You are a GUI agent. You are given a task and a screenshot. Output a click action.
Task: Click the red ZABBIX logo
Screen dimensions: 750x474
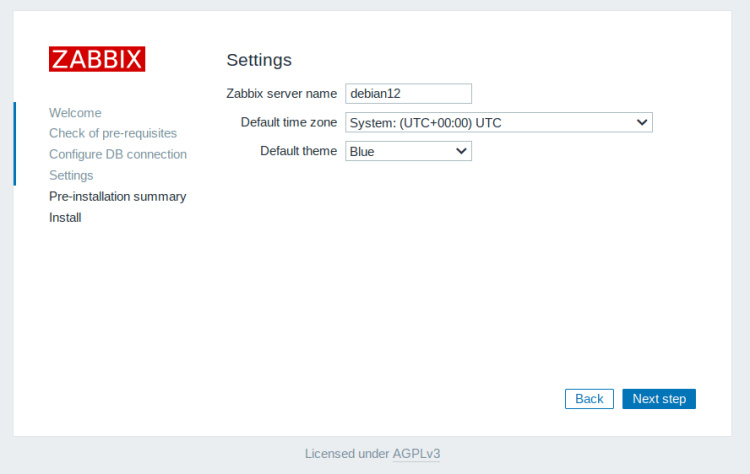(97, 59)
